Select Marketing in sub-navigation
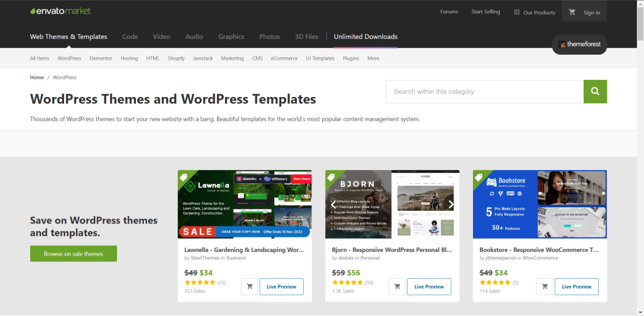This screenshot has width=644, height=316. point(233,59)
